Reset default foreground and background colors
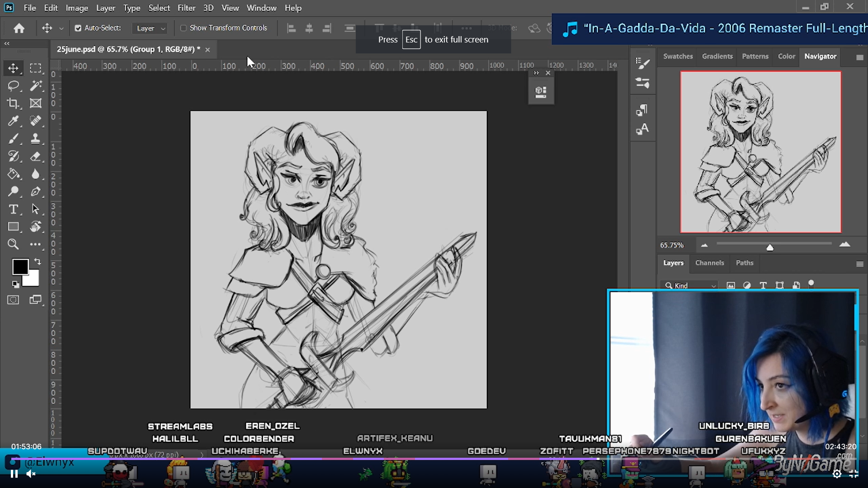 pos(15,284)
